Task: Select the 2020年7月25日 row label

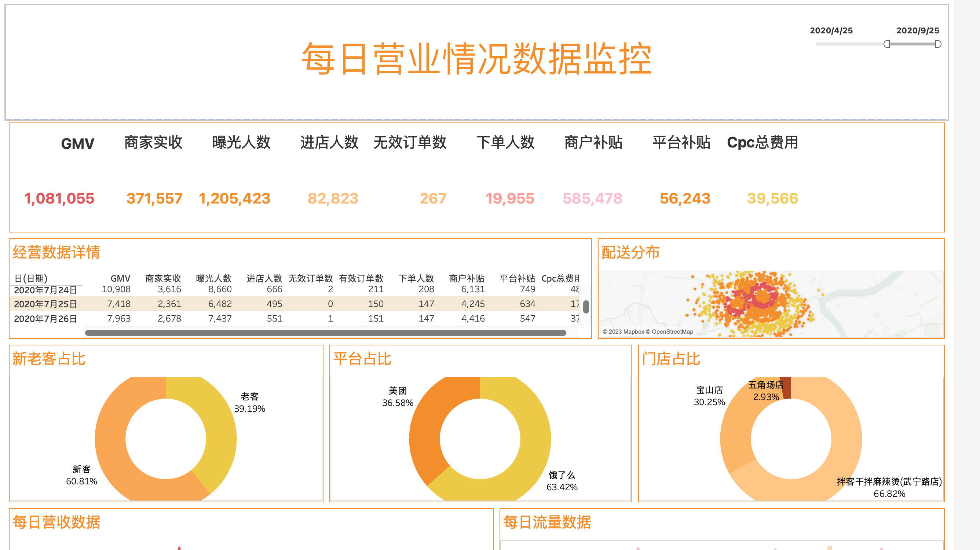Action: [x=45, y=304]
